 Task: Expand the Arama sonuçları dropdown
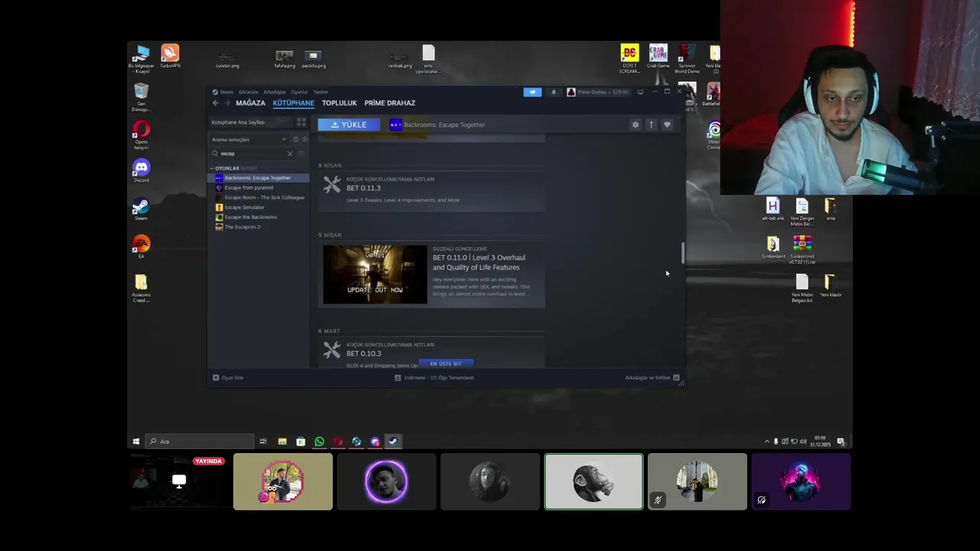[249, 139]
